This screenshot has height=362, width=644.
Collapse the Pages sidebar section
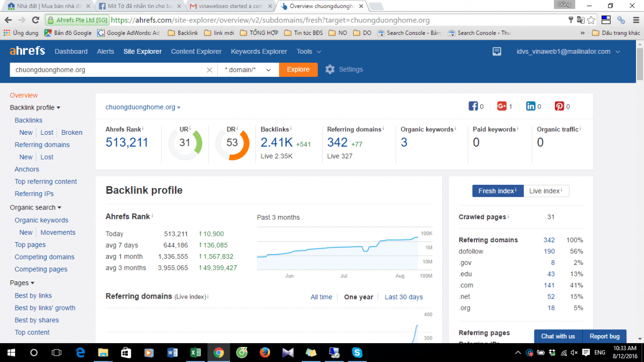(x=22, y=283)
